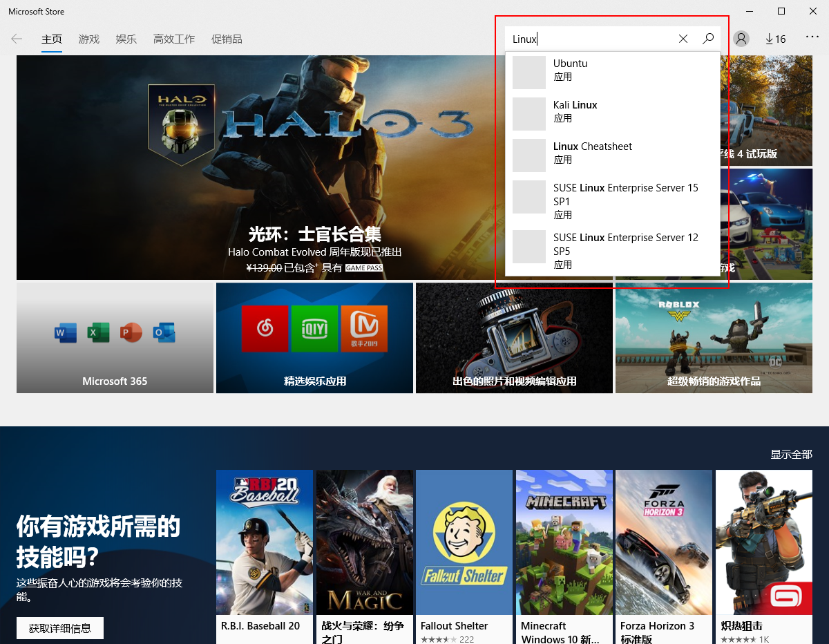The width and height of the screenshot is (829, 644).
Task: Click the 显示全部 link
Action: [x=791, y=454]
